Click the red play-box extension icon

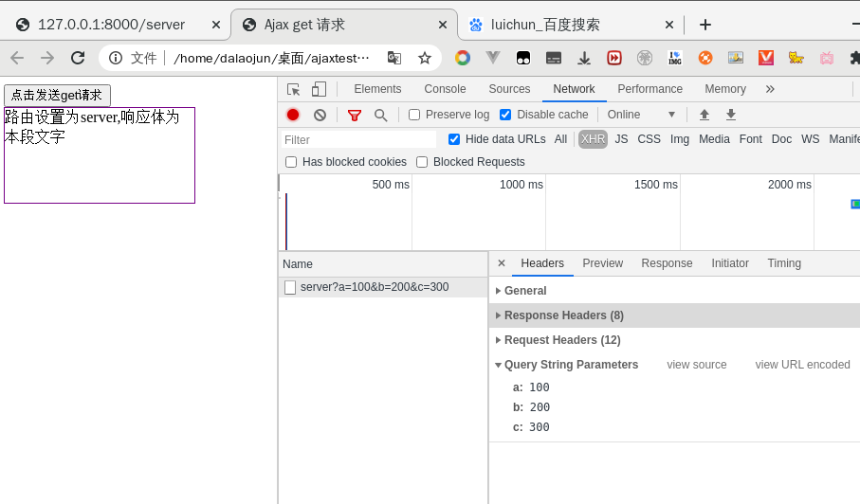pos(614,58)
